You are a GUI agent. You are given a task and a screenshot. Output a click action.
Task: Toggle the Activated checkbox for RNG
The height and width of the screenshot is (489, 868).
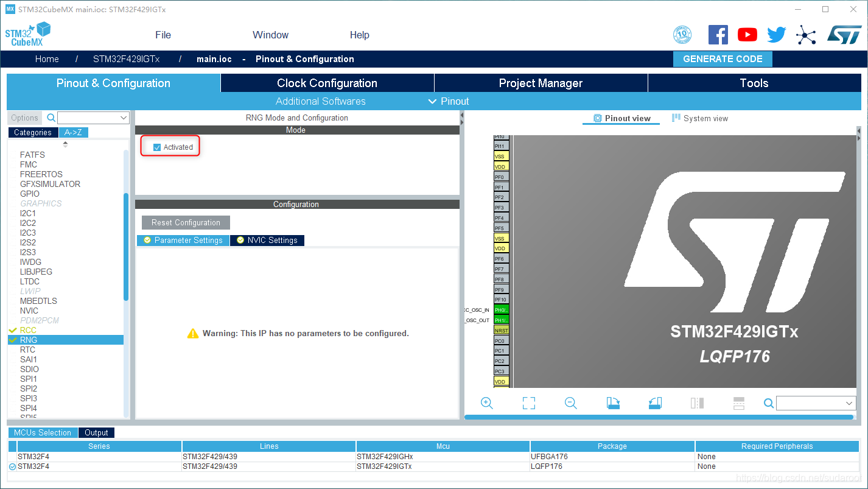tap(157, 147)
